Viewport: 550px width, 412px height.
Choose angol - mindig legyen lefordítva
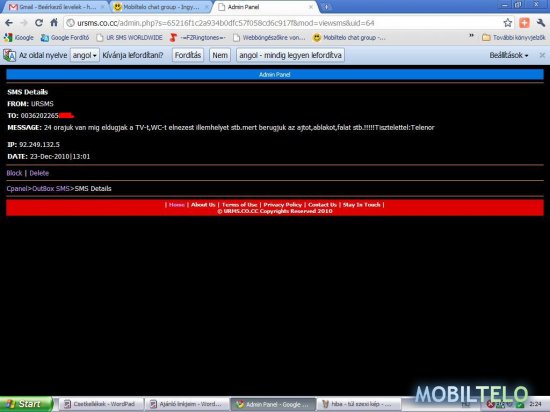[x=290, y=55]
